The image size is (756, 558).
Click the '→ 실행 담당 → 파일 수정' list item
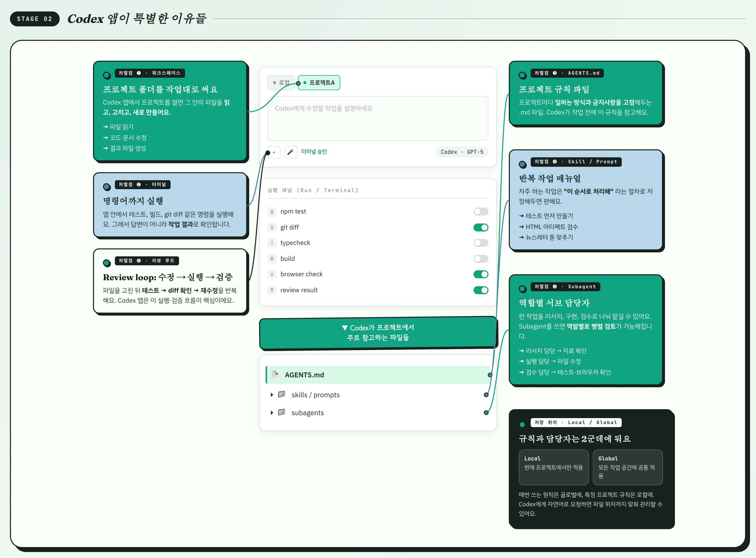550,361
